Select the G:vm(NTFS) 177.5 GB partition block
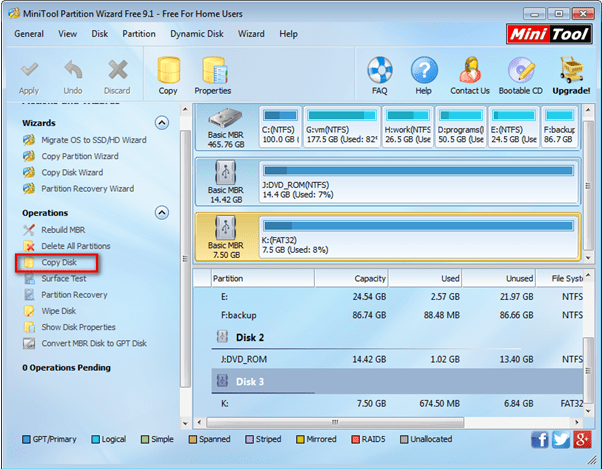602x469 pixels. tap(342, 127)
